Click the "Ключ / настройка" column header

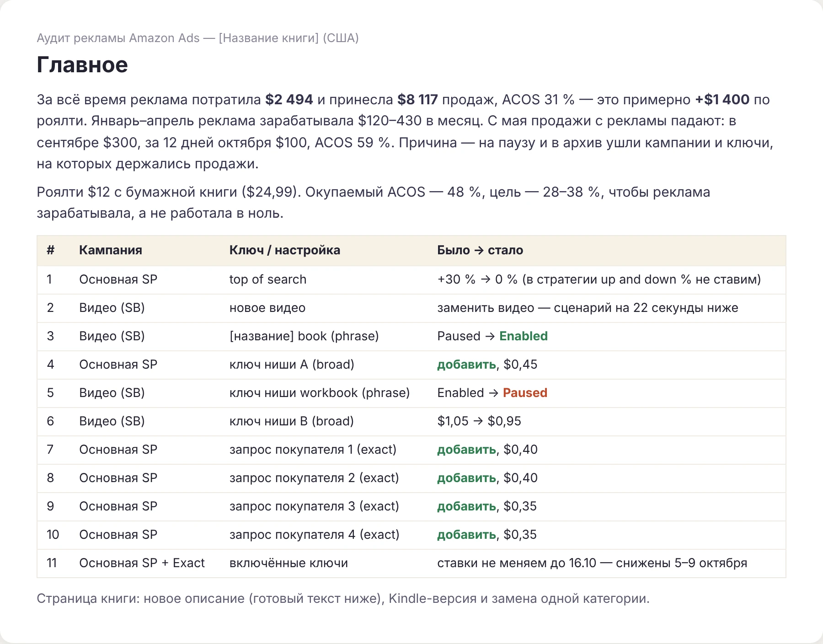tap(285, 250)
